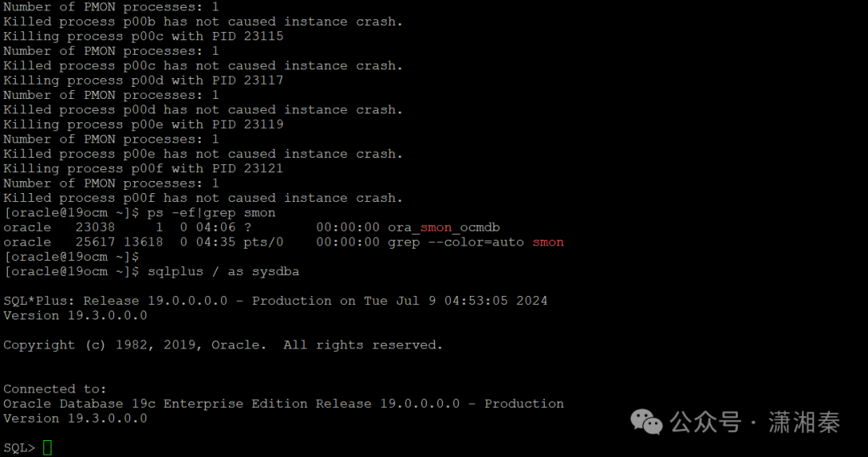Image resolution: width=868 pixels, height=457 pixels.
Task: Click 'Killing process p00f with PID 23121'
Action: [x=143, y=168]
